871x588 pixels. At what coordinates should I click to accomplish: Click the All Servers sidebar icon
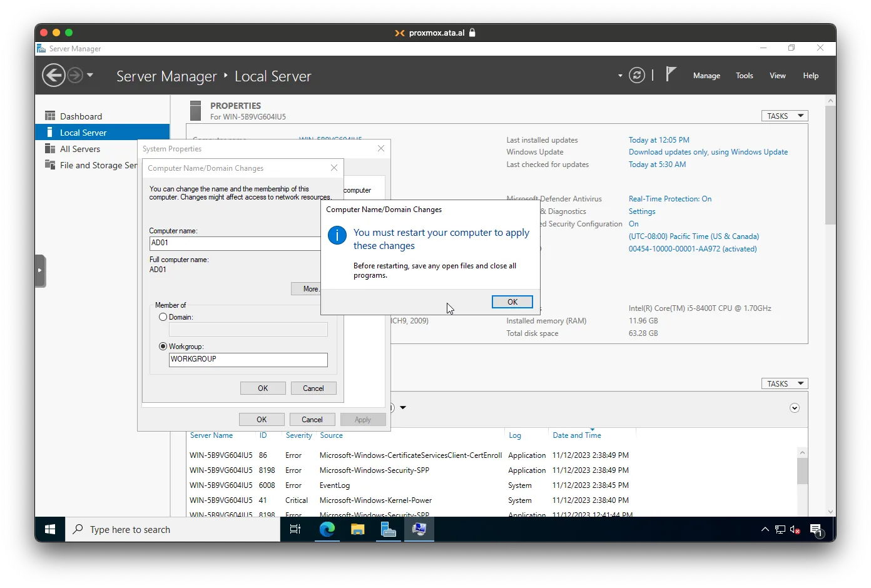click(50, 148)
